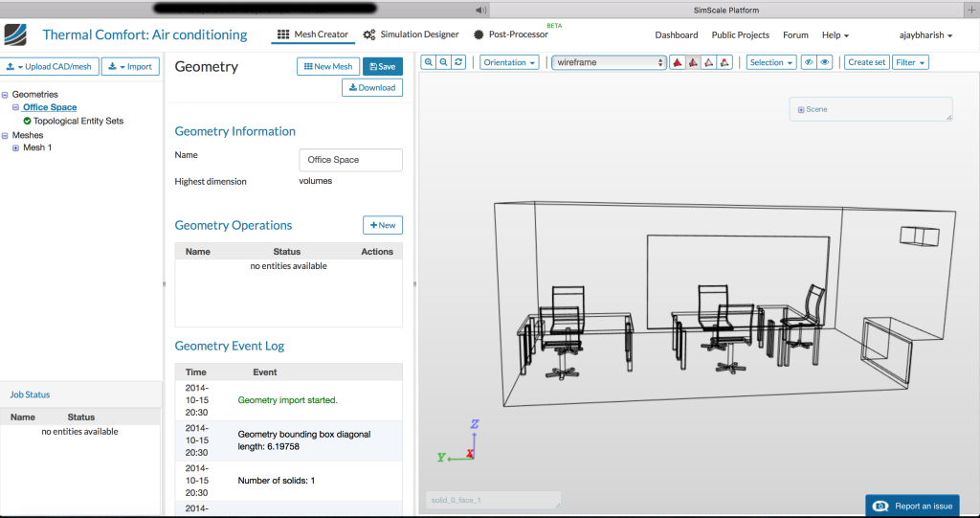Open a new browser tab with plus

(972, 10)
